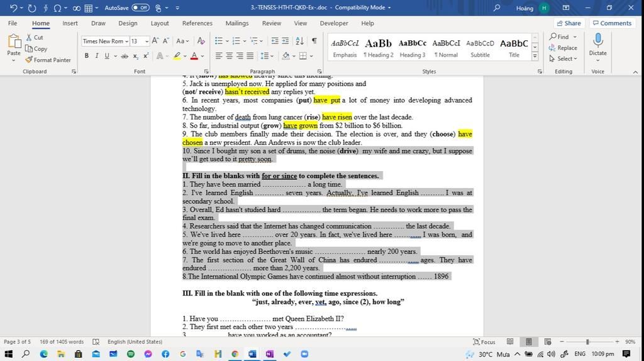The height and width of the screenshot is (361, 644).
Task: Apply subscript formatting
Action: (x=136, y=56)
